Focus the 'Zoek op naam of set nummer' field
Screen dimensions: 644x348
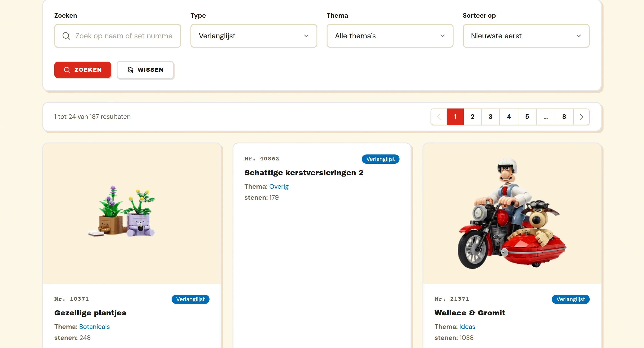[118, 36]
